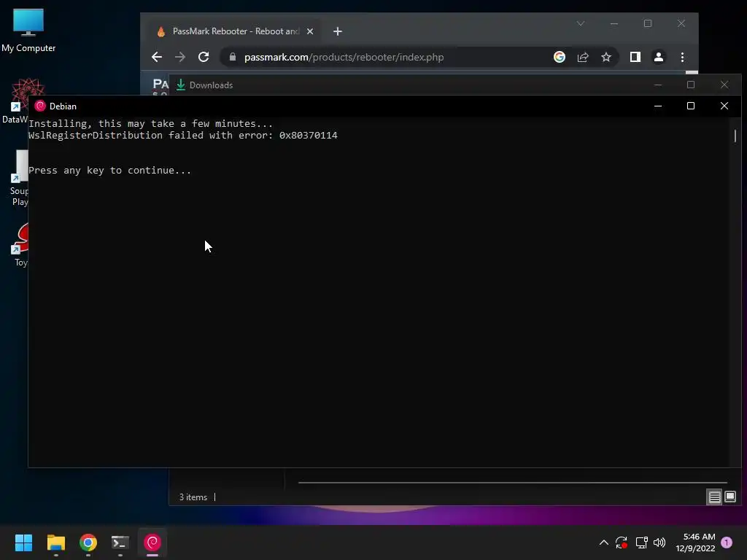Select Debian app in taskbar
The image size is (747, 560).
(x=152, y=542)
